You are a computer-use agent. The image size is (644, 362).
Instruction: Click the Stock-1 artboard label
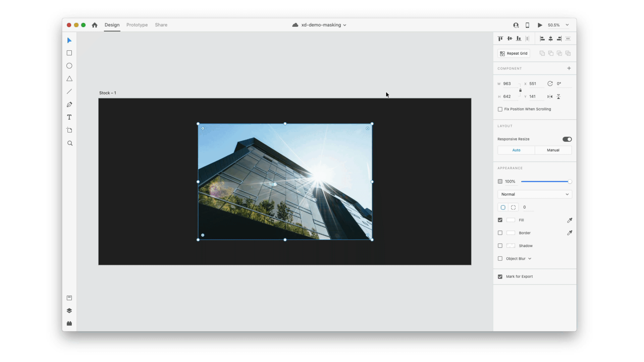click(107, 93)
